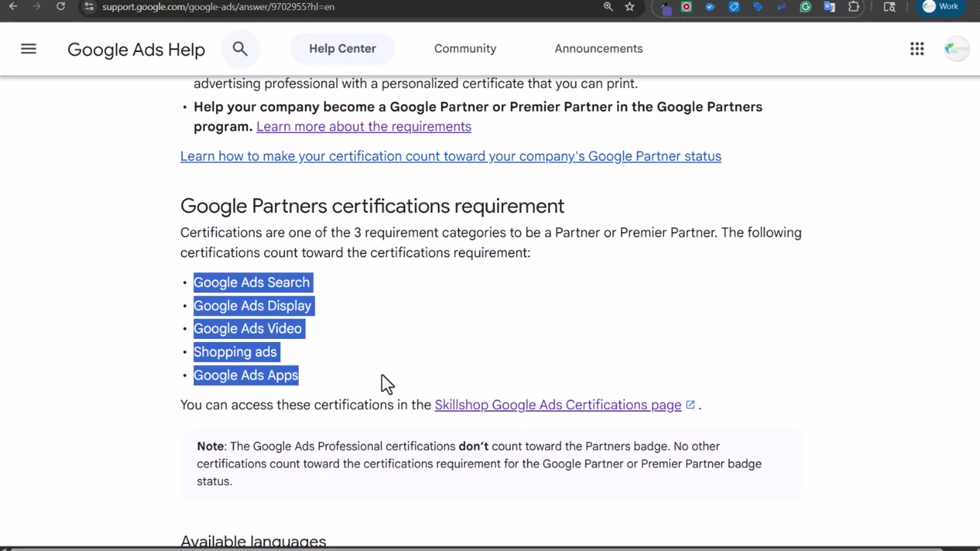980x551 pixels.
Task: Click the red screen recorder extension icon
Action: (x=686, y=7)
